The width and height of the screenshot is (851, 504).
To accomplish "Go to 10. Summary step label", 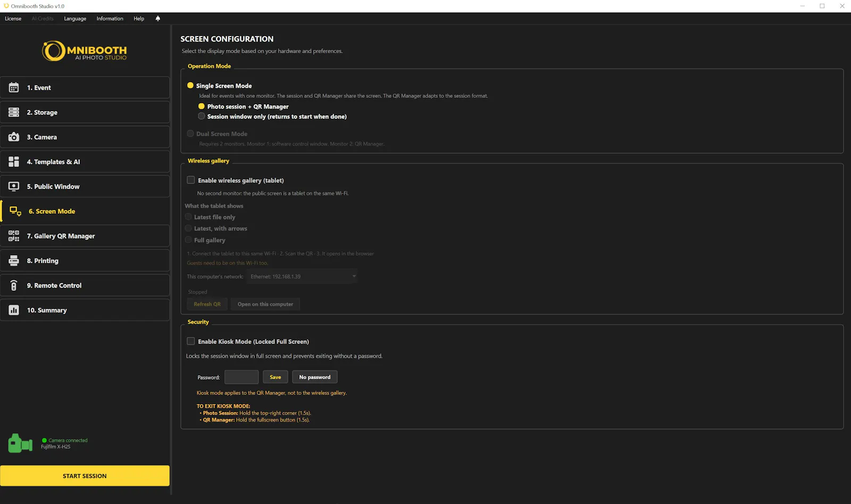I will (47, 310).
